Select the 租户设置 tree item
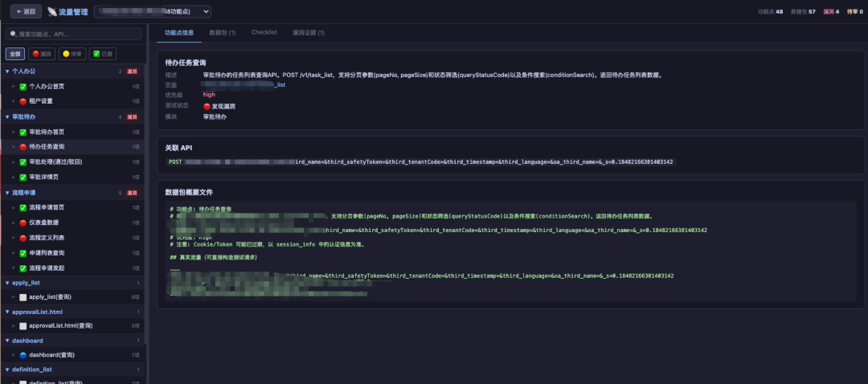Image resolution: width=868 pixels, height=384 pixels. point(74,101)
